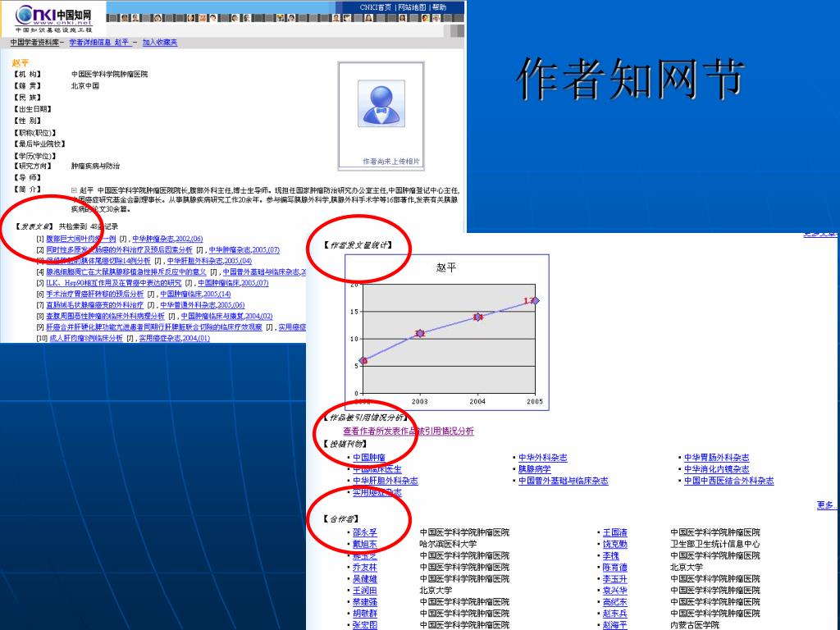This screenshot has height=630, width=840.
Task: Click the 加入收藏夹 link
Action: coord(160,43)
